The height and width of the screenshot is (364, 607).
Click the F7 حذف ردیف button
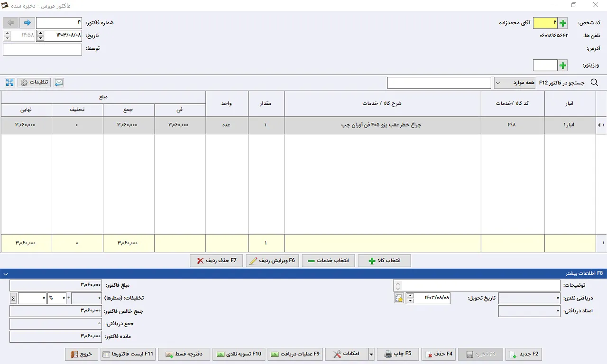(x=216, y=261)
